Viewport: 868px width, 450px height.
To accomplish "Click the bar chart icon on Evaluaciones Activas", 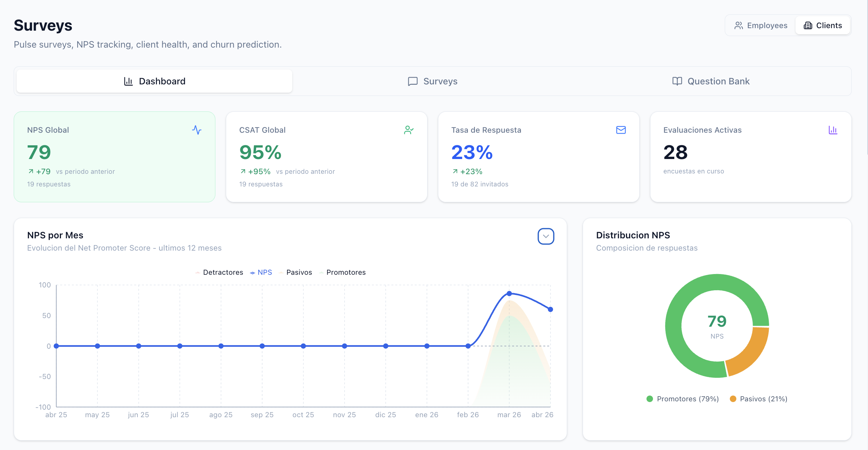I will (833, 130).
